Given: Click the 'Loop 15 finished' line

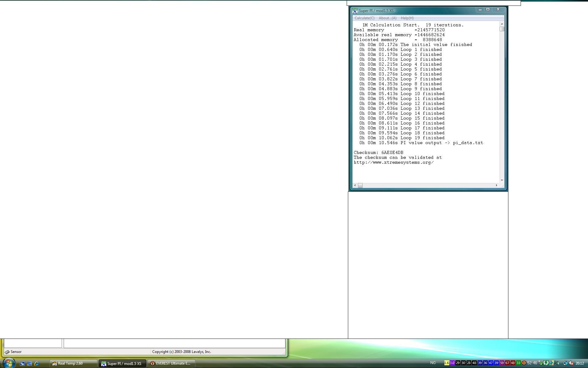Looking at the screenshot, I should pyautogui.click(x=402, y=118).
